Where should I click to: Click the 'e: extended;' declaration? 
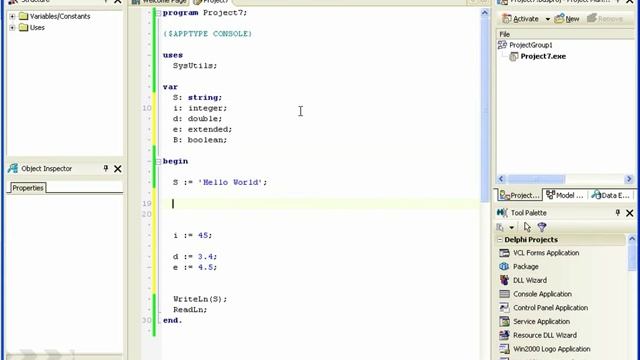coord(202,129)
